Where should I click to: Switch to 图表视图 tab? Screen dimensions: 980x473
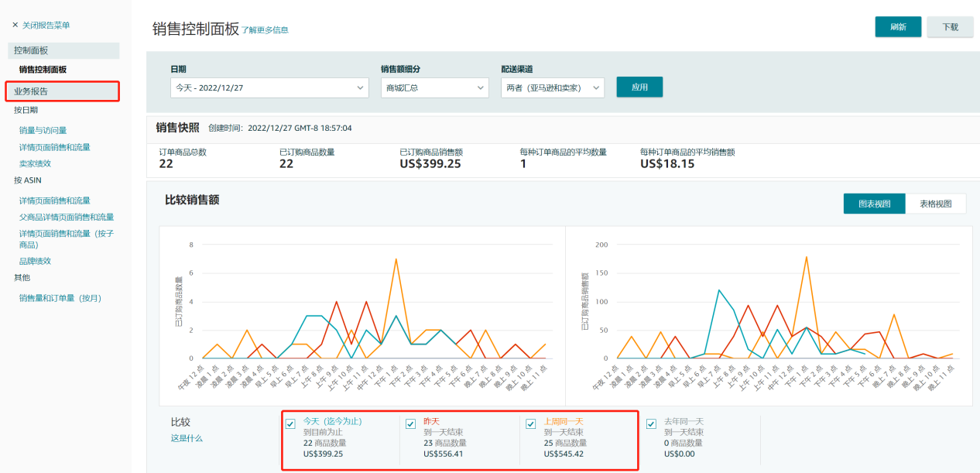click(x=874, y=204)
